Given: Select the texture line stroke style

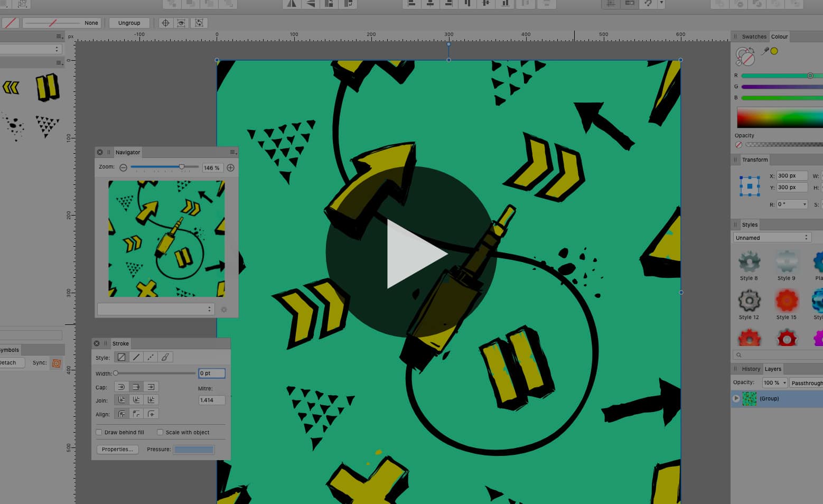Looking at the screenshot, I should tap(165, 357).
